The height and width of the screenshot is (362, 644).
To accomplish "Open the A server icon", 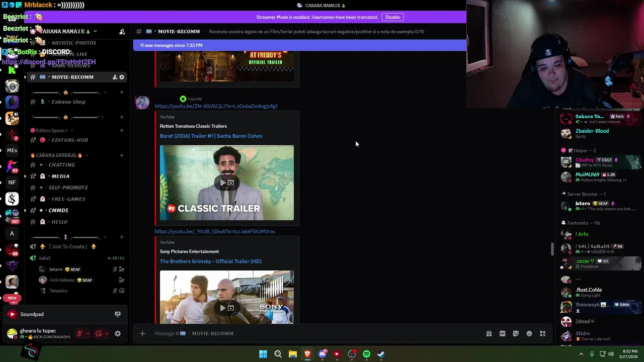I will 12,233.
